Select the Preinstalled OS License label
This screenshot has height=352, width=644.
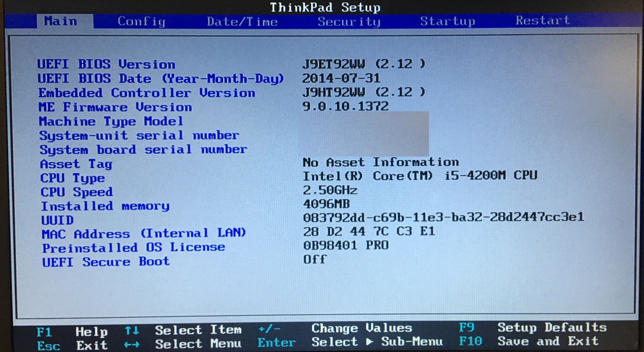(x=133, y=247)
